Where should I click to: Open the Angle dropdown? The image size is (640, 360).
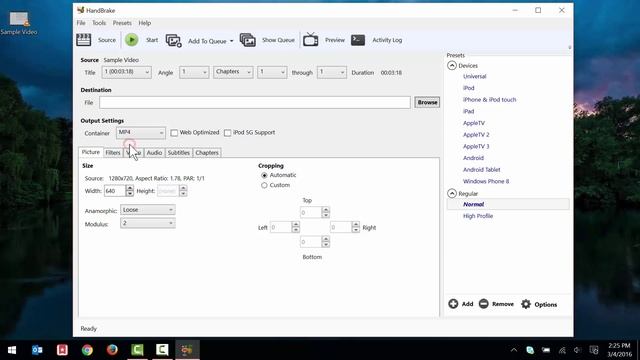pos(194,72)
